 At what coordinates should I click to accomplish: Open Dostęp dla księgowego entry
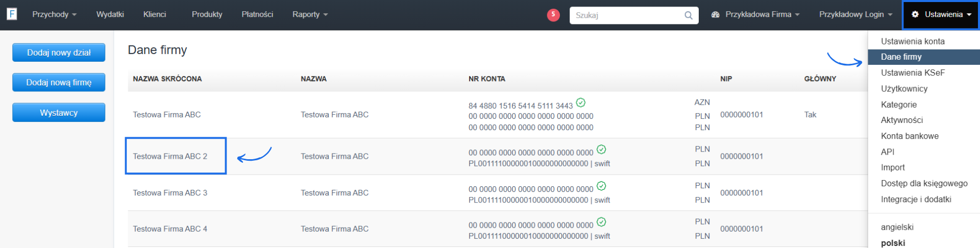point(924,184)
